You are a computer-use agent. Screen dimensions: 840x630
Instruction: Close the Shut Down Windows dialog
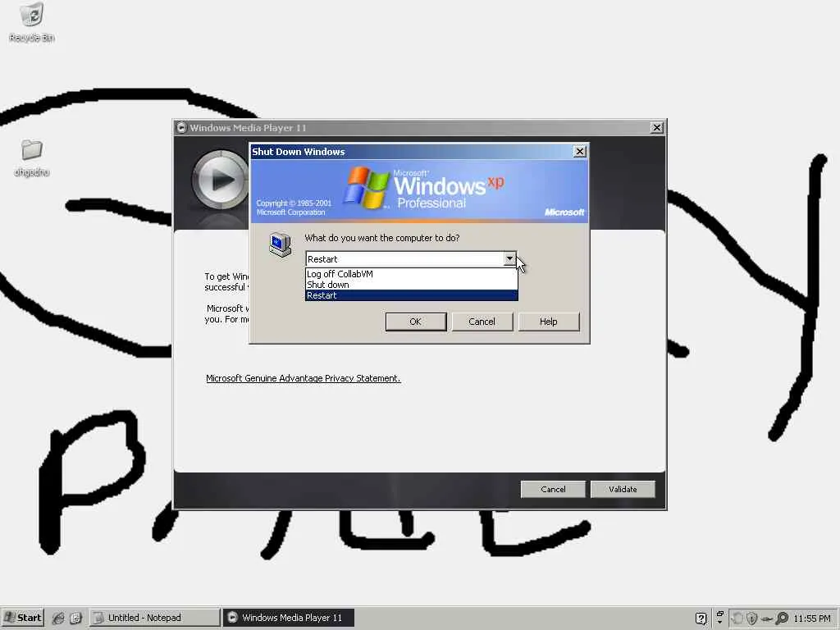point(580,152)
